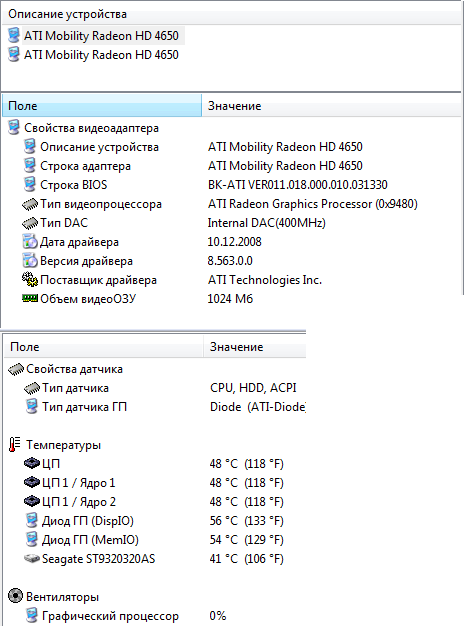The height and width of the screenshot is (626, 464).
Task: Click the chip icon beside Тип датчика
Action: click(32, 388)
